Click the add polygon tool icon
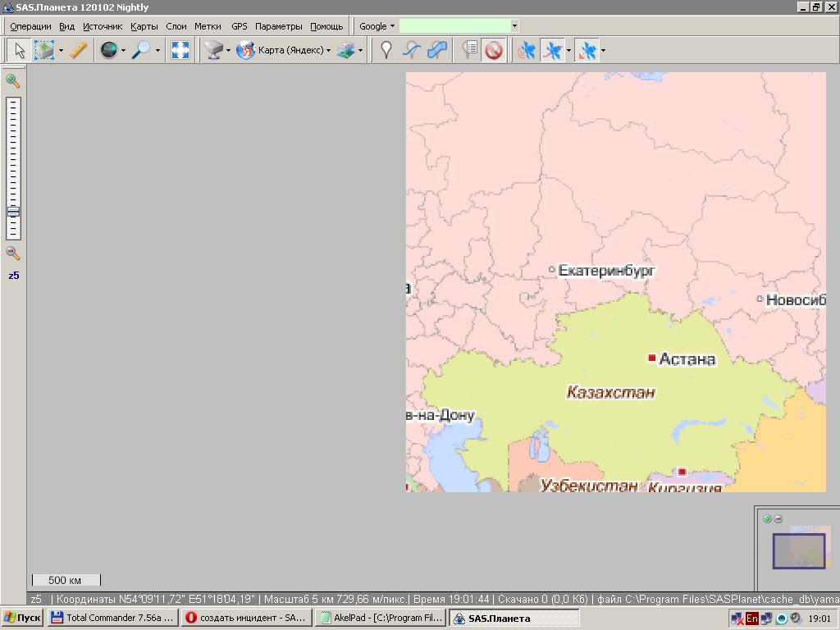Image resolution: width=840 pixels, height=630 pixels. click(438, 51)
